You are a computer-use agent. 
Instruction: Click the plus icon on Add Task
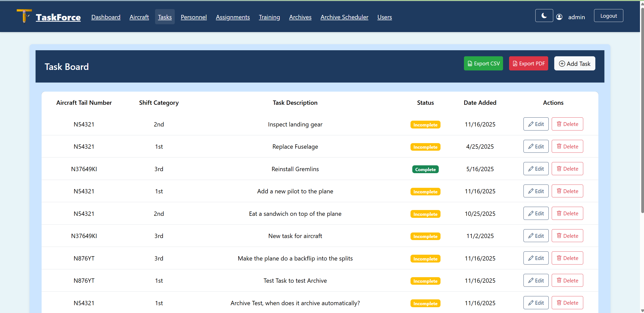tap(562, 63)
